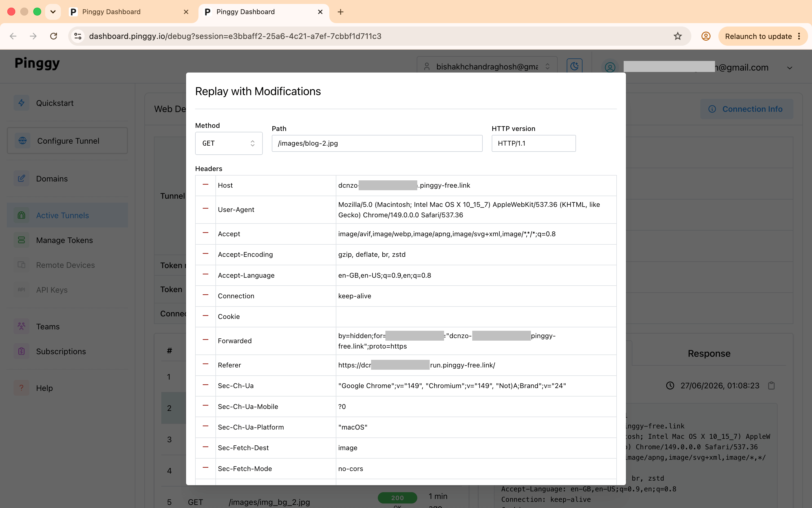The width and height of the screenshot is (812, 508).
Task: Close the second Pinggy Dashboard tab
Action: coord(320,12)
